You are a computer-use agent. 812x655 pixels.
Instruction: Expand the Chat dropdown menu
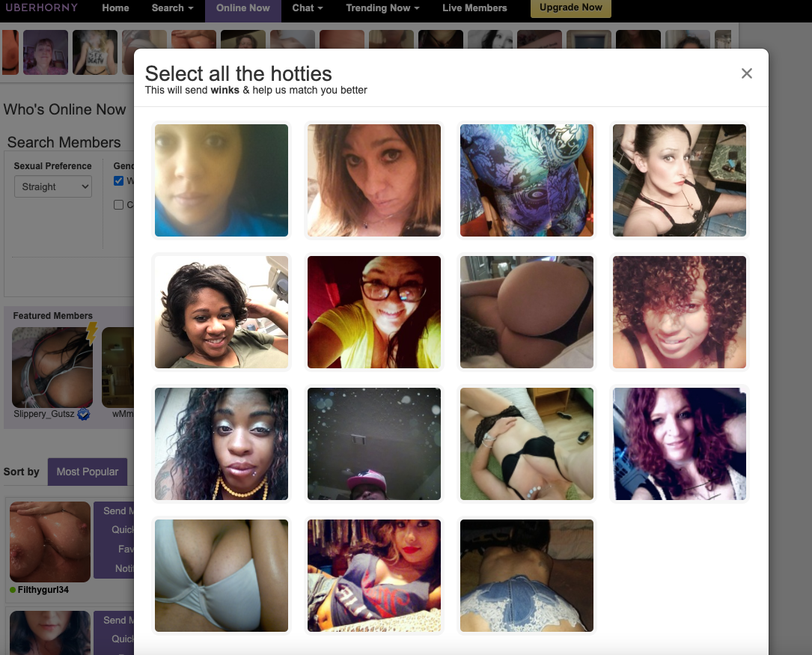click(308, 8)
